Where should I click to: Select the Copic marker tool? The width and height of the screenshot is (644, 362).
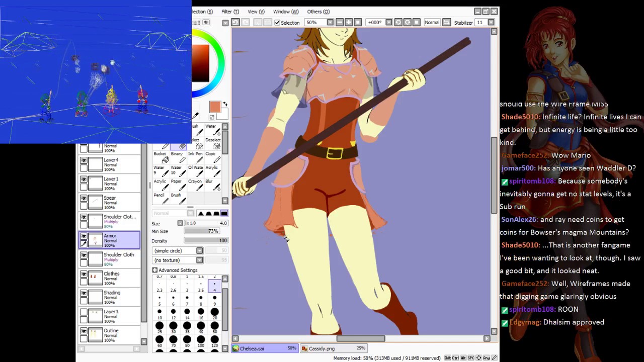click(x=212, y=157)
